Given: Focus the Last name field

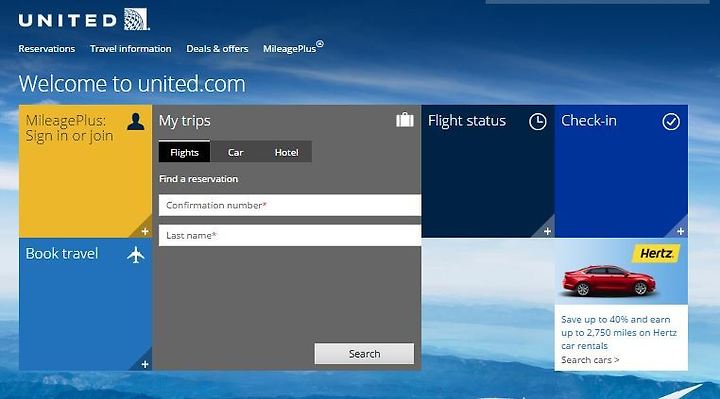Looking at the screenshot, I should [290, 236].
